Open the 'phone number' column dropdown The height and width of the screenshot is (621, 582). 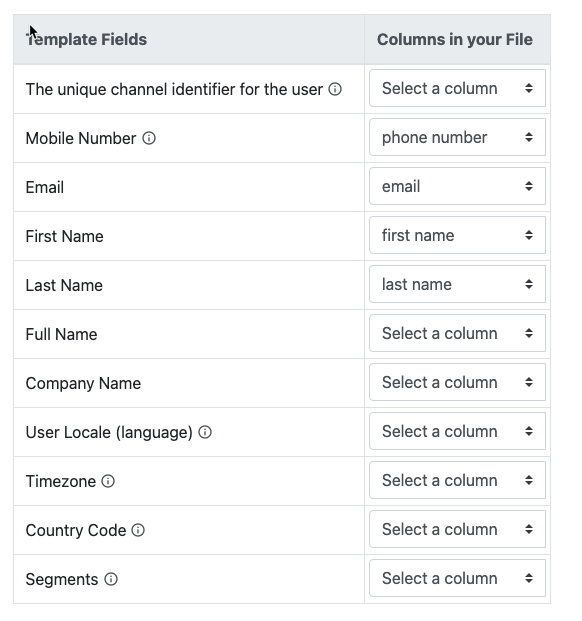(x=457, y=137)
